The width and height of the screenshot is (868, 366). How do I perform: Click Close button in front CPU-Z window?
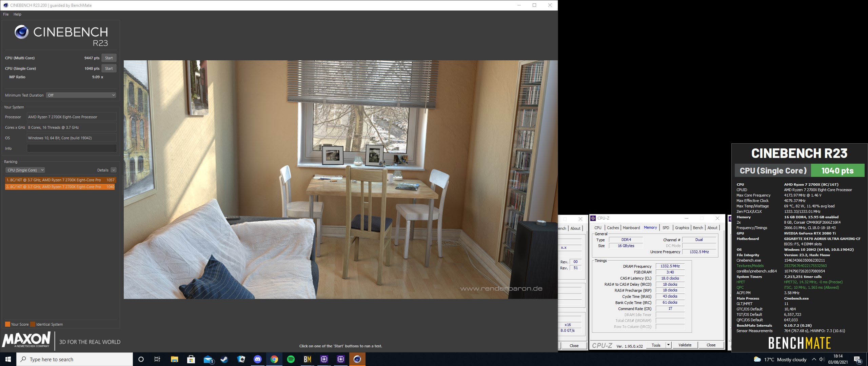coord(711,345)
